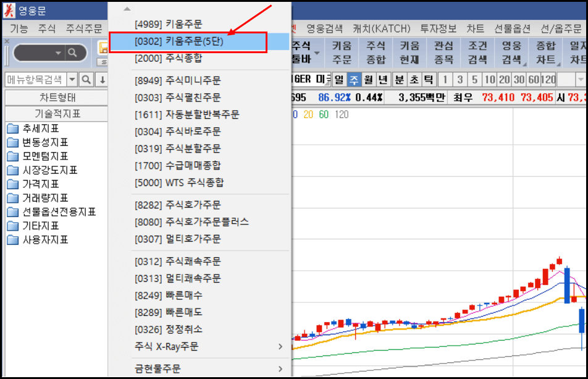The image size is (588, 379).
Task: Click the 관심종목 toolbar button
Action: (x=443, y=53)
